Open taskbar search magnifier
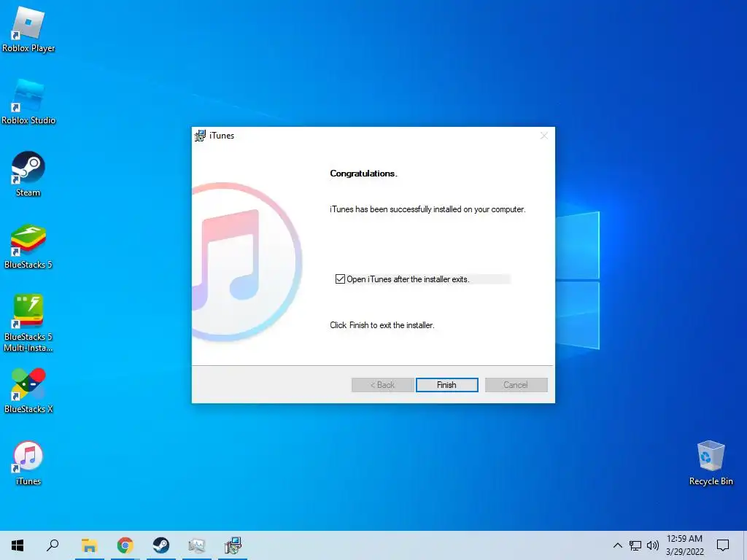Image resolution: width=747 pixels, height=560 pixels. (x=53, y=545)
